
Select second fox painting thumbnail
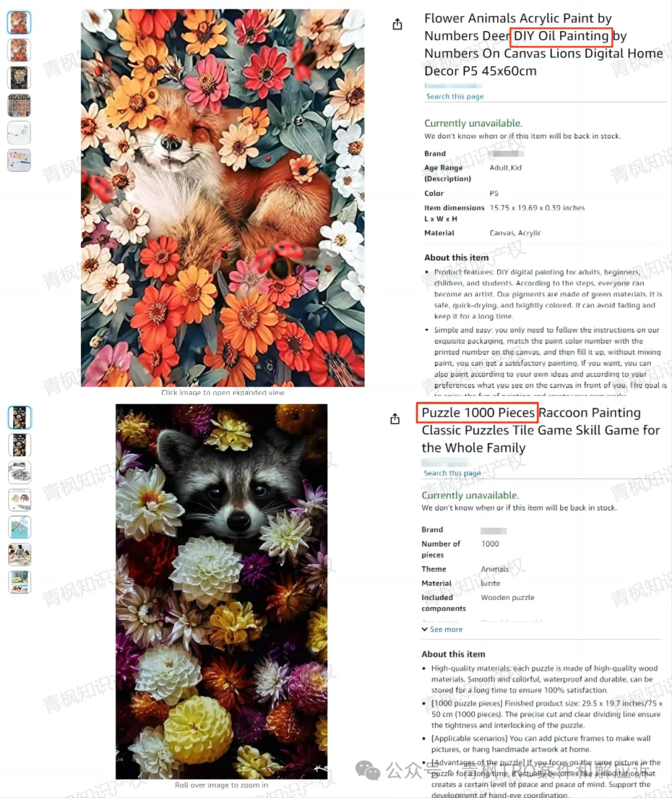coord(19,50)
